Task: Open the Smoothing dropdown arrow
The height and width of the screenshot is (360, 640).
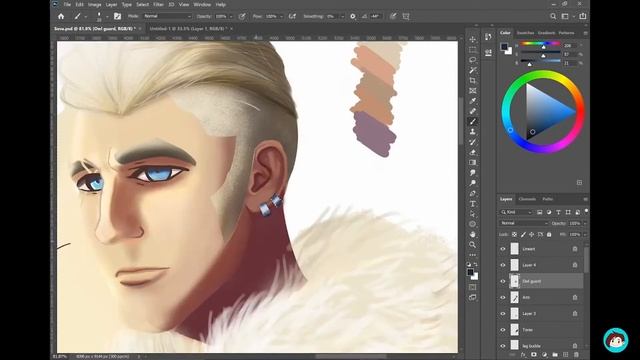Action: (342, 17)
